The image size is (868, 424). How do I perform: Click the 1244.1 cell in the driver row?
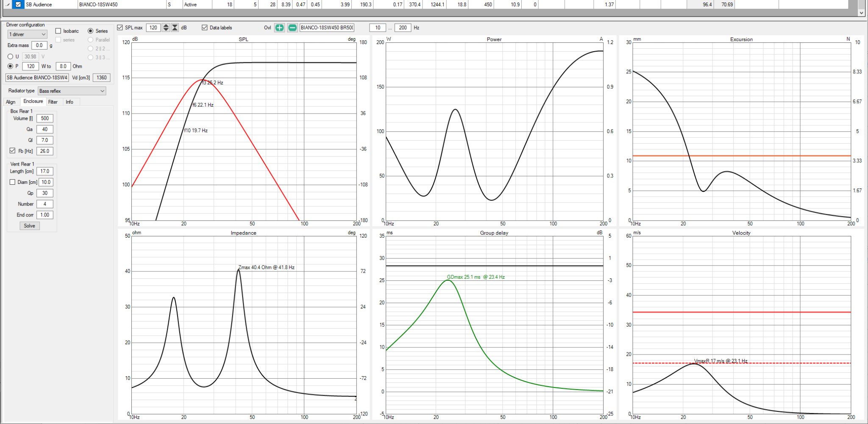(x=435, y=5)
